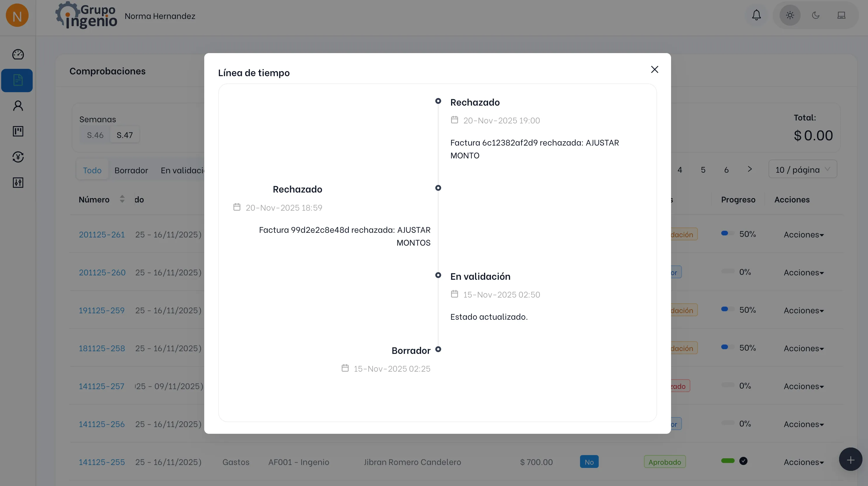The height and width of the screenshot is (486, 868).
Task: Enable dark mode moon toggle
Action: click(815, 15)
